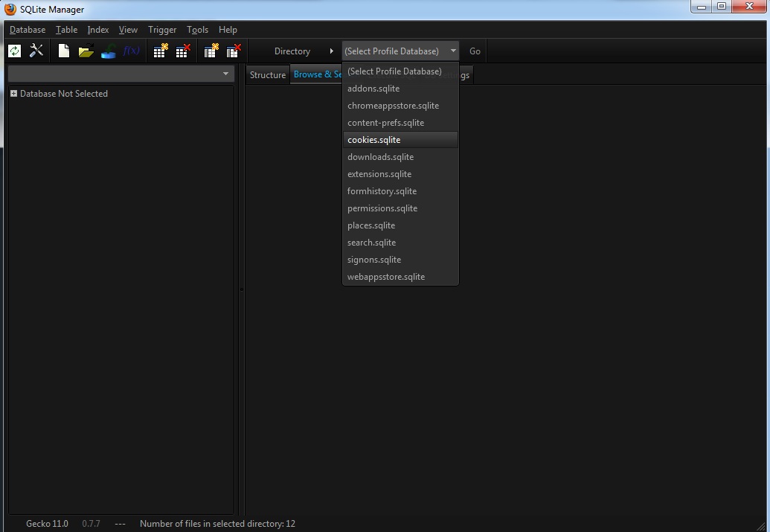The image size is (770, 532).
Task: Open the empty dropdown above the database tree
Action: click(x=121, y=74)
